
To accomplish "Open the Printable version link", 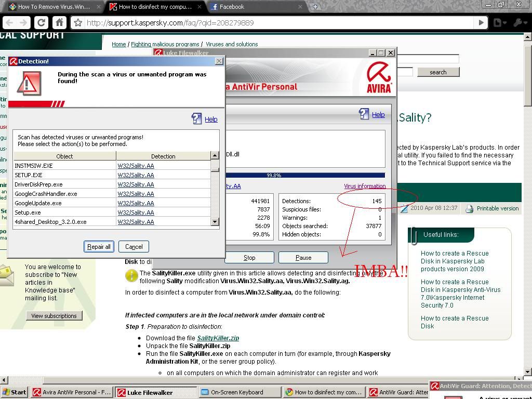I will pyautogui.click(x=497, y=208).
